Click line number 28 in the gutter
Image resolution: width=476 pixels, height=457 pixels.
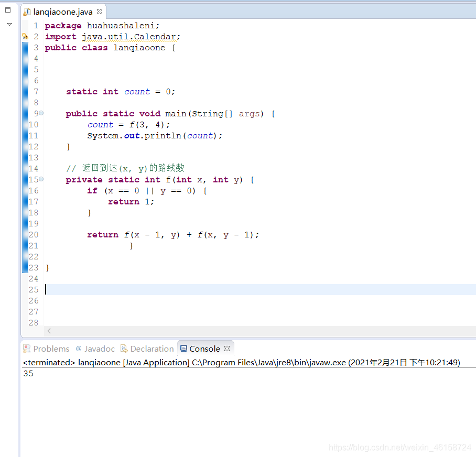(34, 322)
